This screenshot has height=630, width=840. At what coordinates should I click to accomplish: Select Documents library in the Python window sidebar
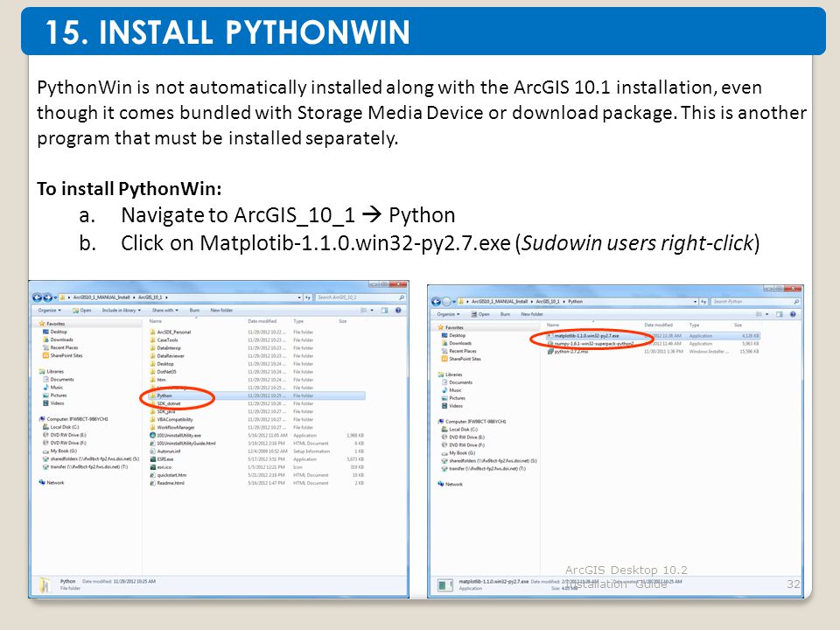pyautogui.click(x=457, y=382)
